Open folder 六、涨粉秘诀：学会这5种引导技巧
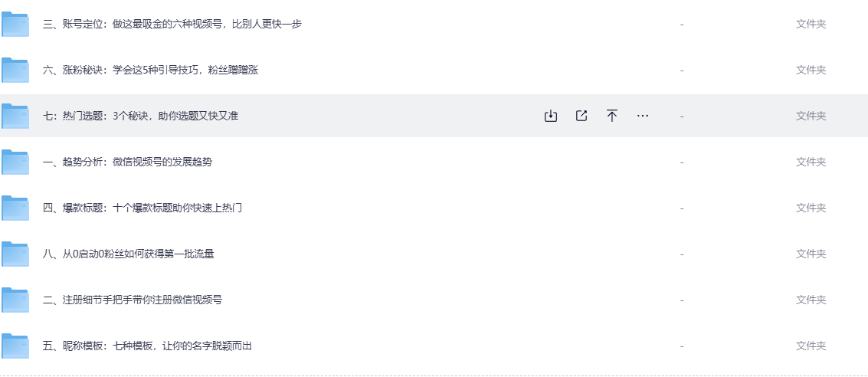This screenshot has width=868, height=377. (x=151, y=70)
